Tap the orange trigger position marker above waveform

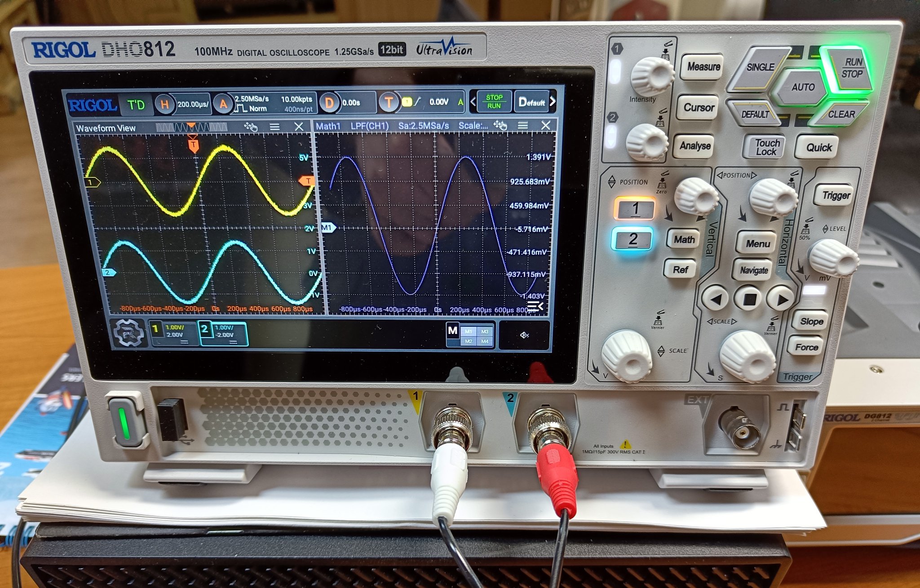193,145
